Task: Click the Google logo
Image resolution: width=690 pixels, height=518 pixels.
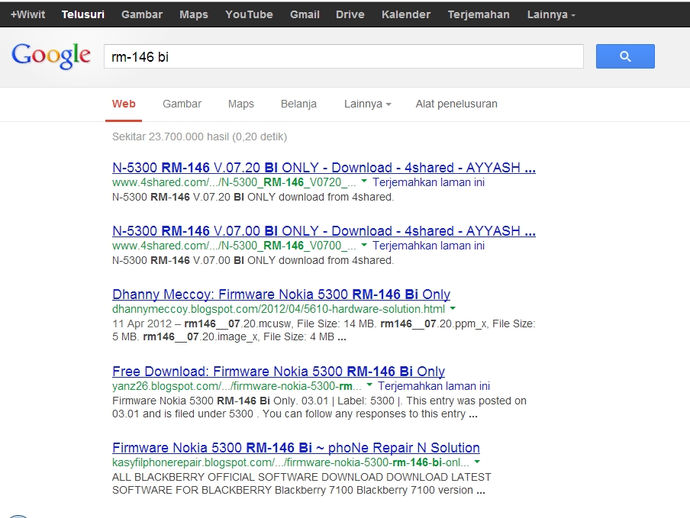Action: coord(51,55)
